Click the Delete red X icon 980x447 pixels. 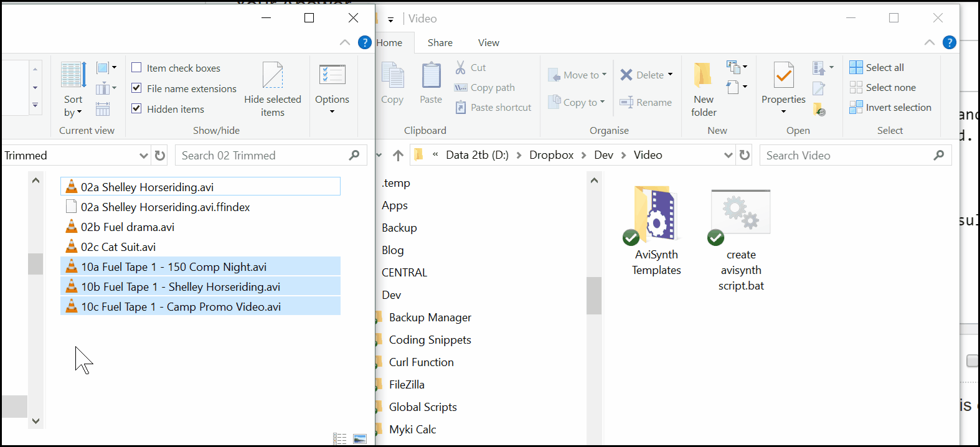tap(626, 75)
